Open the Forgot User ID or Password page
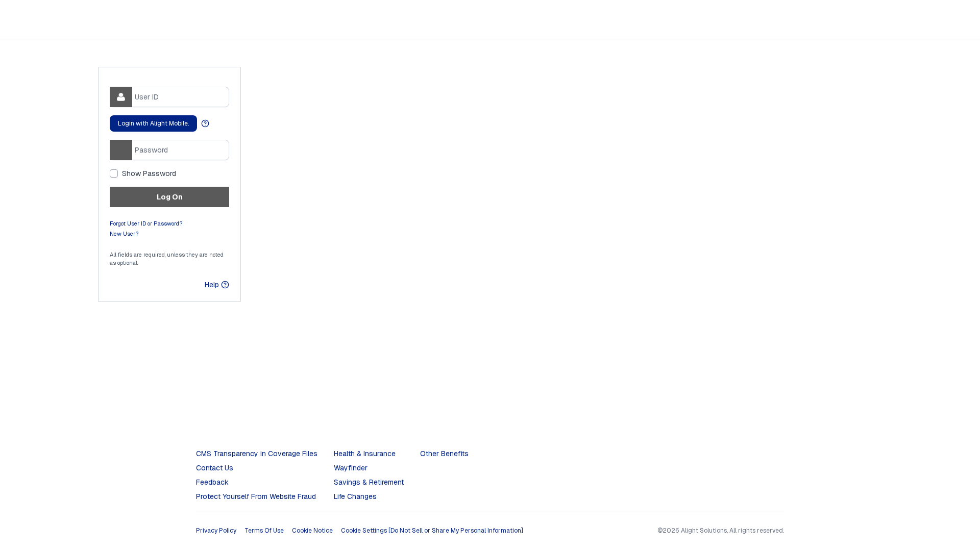Screen dimensions: 980x551 (146, 223)
